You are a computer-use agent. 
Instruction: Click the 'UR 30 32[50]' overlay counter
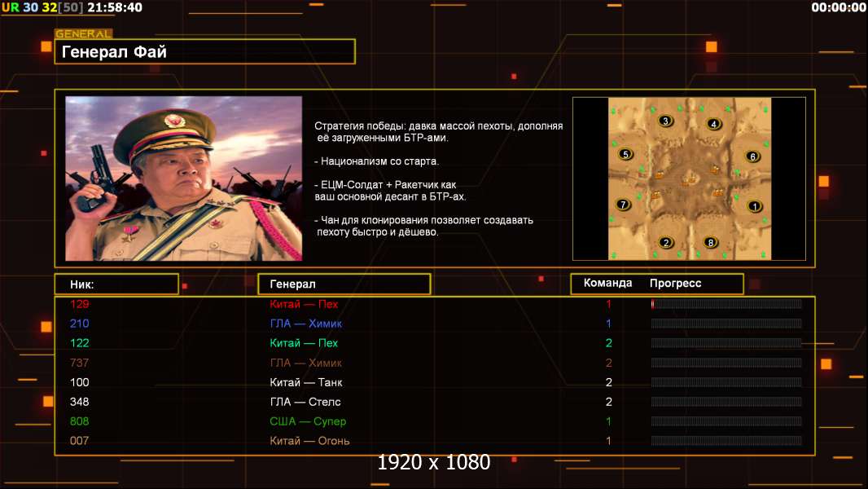42,7
